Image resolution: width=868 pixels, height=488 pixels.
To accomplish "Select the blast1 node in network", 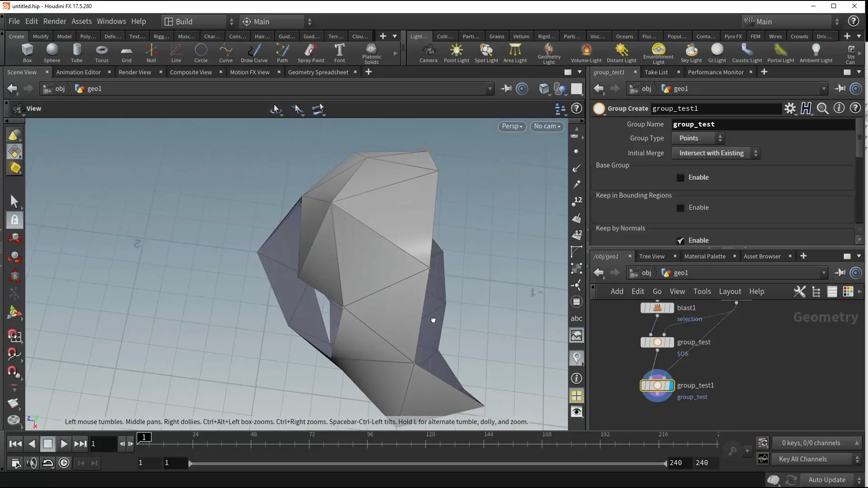I will [657, 308].
